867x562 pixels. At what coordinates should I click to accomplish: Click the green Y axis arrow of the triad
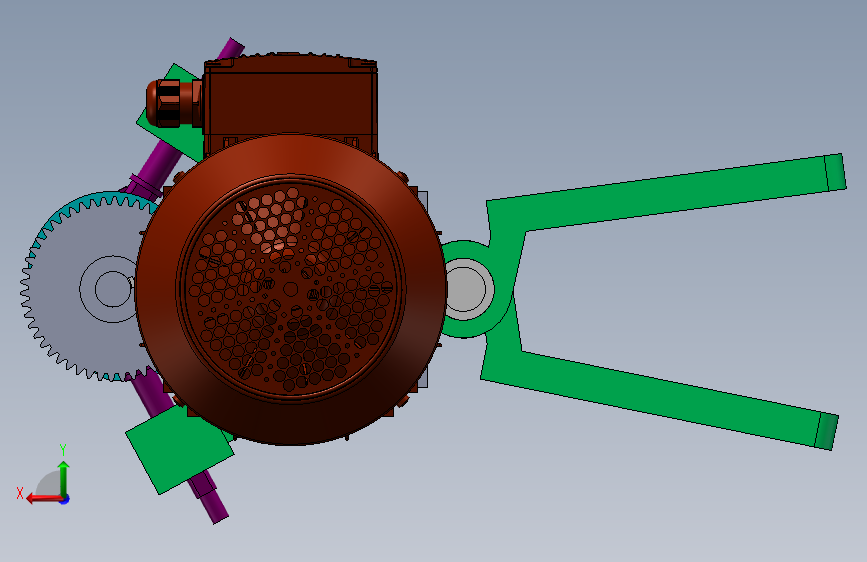point(64,479)
